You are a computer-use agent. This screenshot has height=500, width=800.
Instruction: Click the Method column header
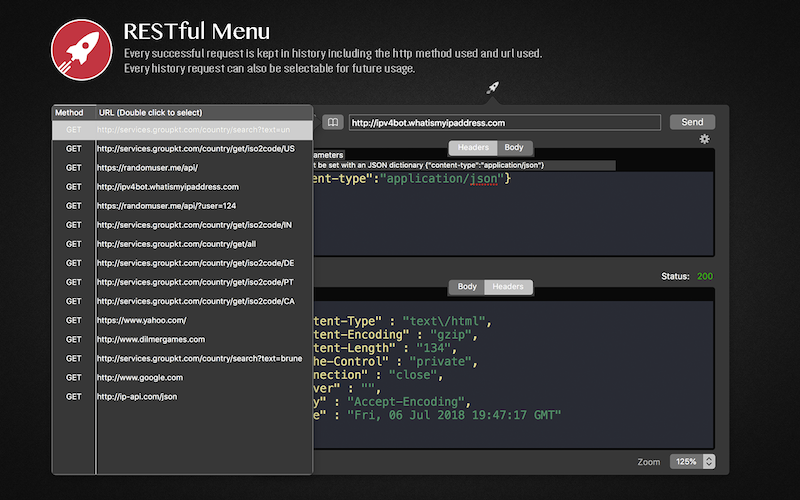coord(72,113)
